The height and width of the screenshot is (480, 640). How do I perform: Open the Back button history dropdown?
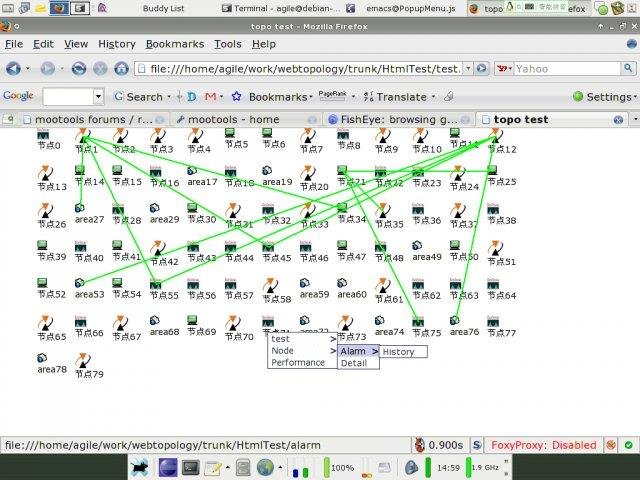pos(28,69)
